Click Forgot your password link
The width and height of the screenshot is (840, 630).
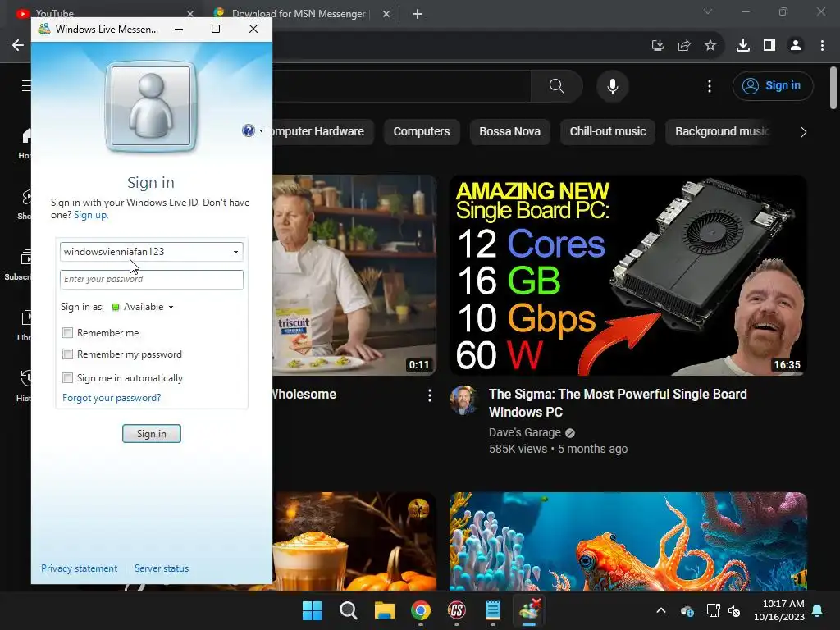point(112,398)
